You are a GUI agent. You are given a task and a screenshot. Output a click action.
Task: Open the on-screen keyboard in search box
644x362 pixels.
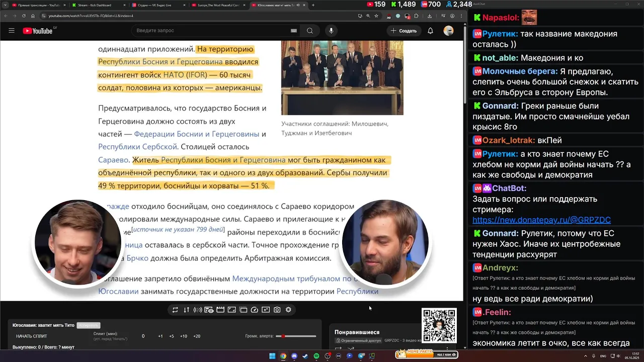click(x=294, y=31)
